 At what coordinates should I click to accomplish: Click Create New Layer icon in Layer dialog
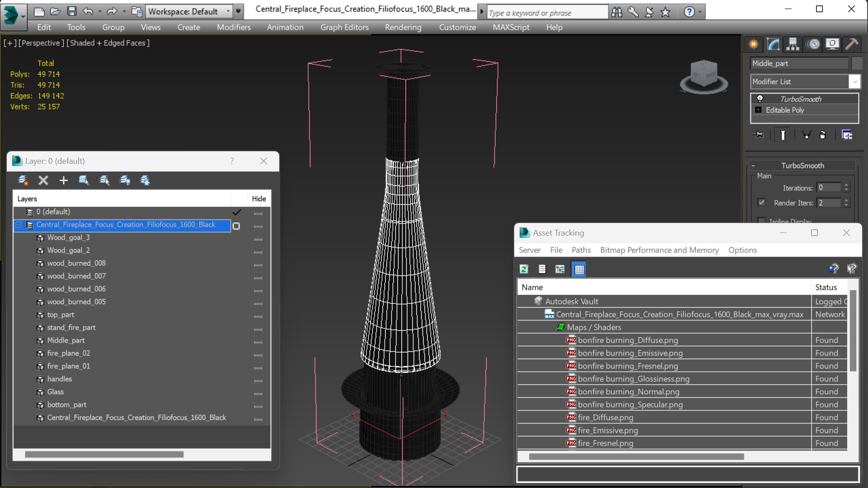pos(23,181)
